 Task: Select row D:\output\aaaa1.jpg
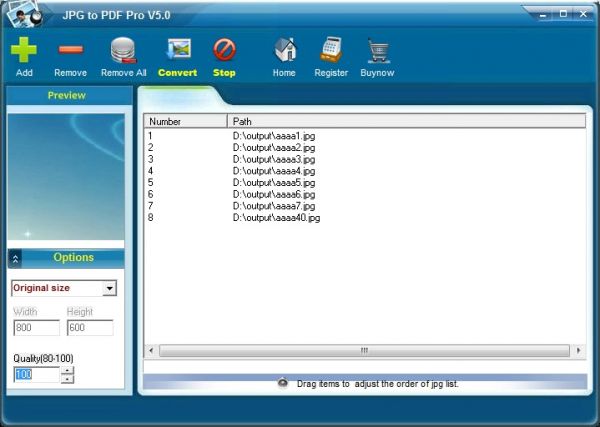[274, 136]
